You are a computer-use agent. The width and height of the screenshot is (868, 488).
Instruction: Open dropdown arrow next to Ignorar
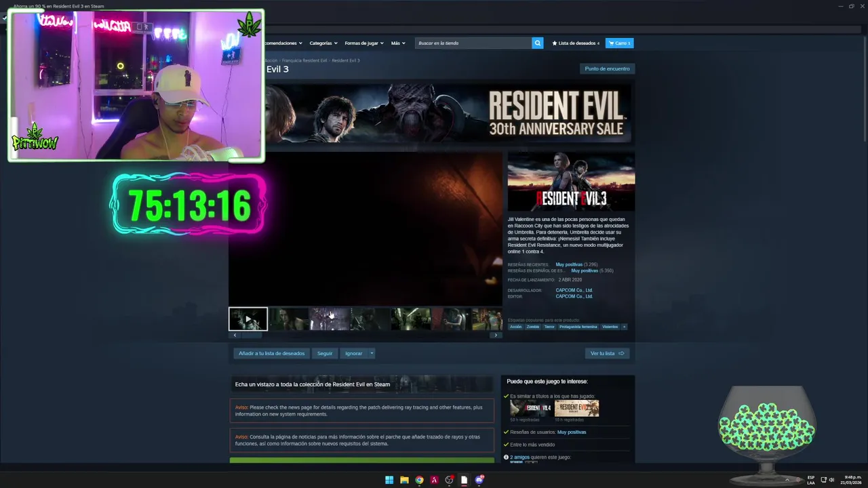[372, 353]
